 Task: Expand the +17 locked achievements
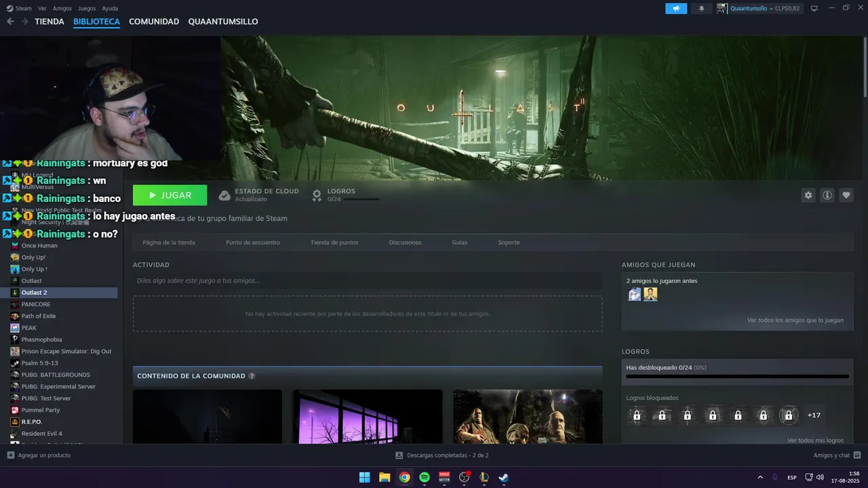pos(814,415)
